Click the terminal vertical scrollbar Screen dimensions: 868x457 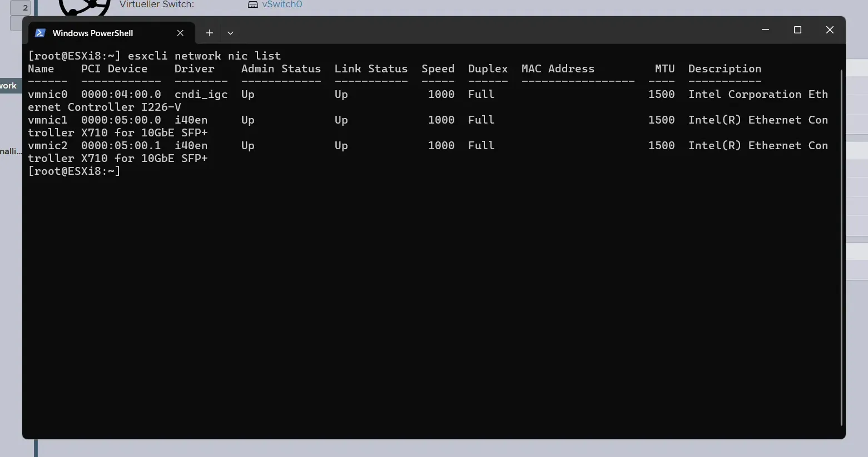tap(841, 245)
